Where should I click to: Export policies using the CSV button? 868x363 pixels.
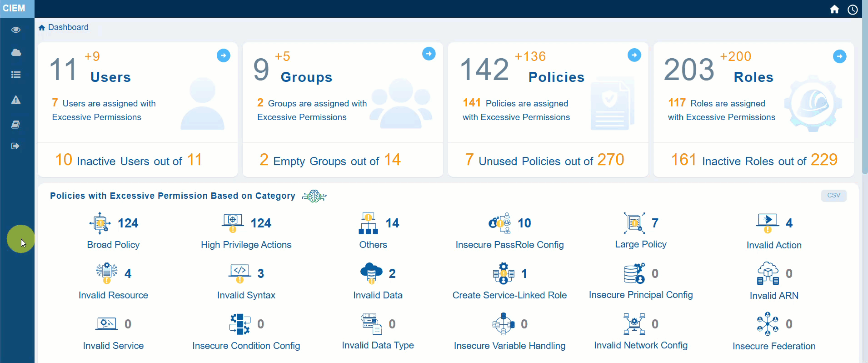tap(833, 195)
